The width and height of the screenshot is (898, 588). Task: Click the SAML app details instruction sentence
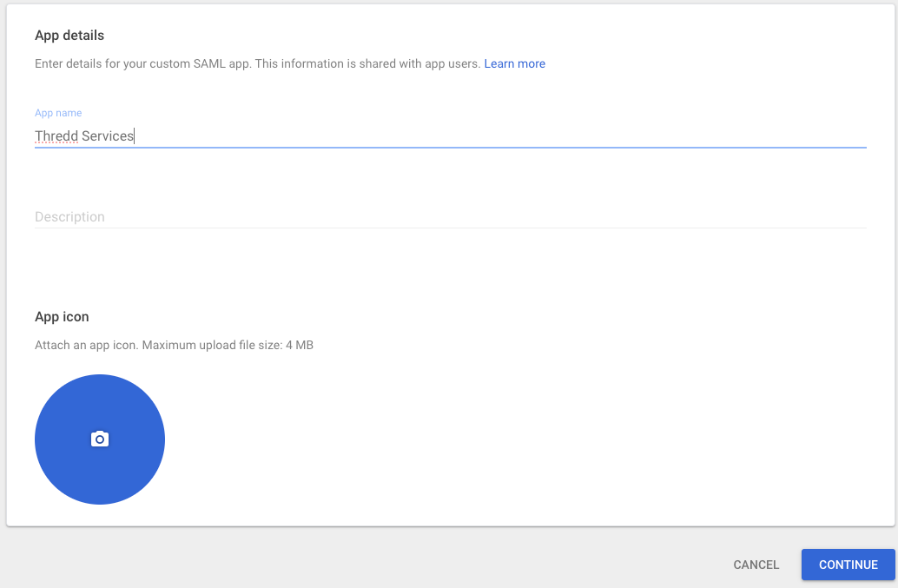pyautogui.click(x=257, y=63)
